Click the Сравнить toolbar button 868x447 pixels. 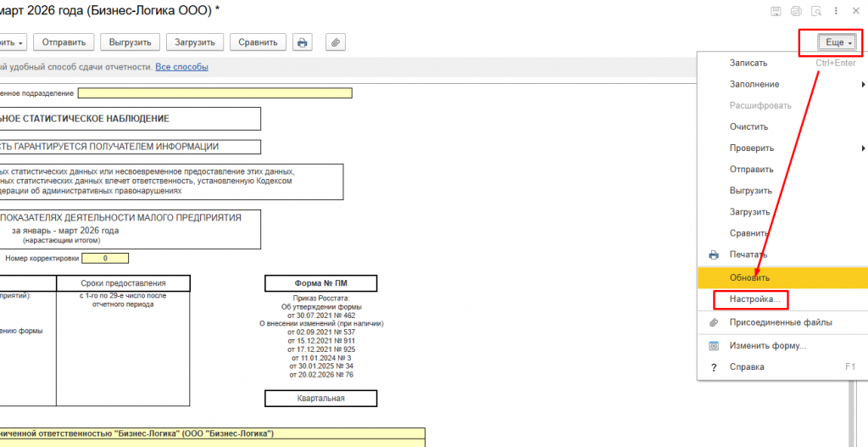258,42
